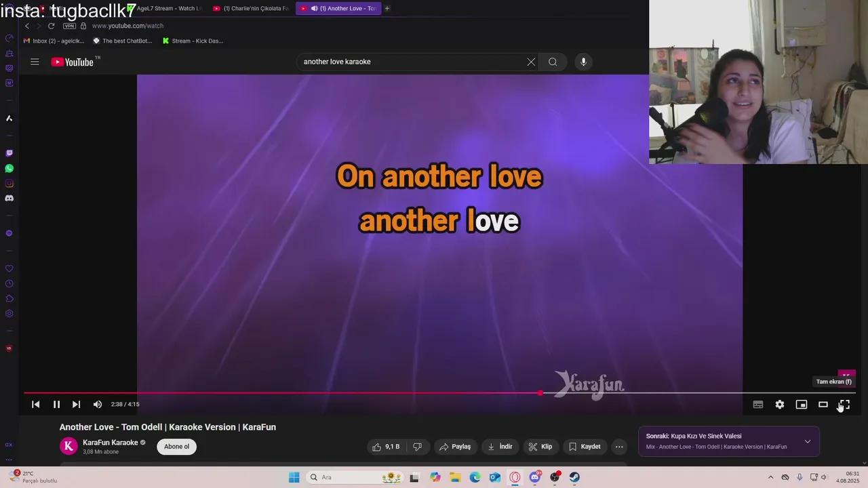Open the Windows Start menu
The image size is (868, 488).
click(x=294, y=477)
